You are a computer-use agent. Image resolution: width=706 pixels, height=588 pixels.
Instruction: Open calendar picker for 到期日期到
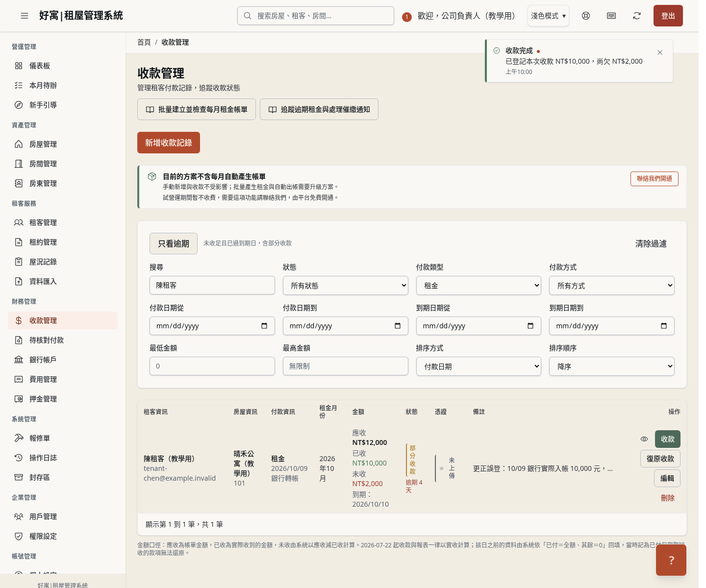[x=664, y=326]
